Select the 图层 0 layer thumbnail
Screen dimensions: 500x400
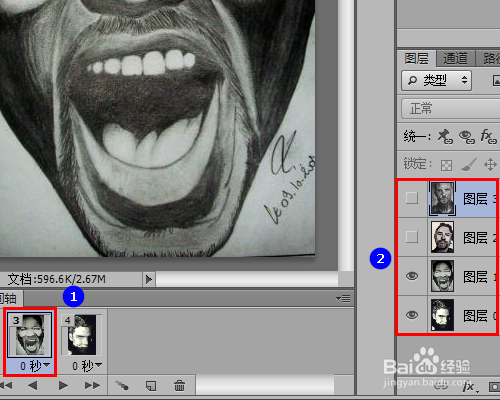click(442, 315)
